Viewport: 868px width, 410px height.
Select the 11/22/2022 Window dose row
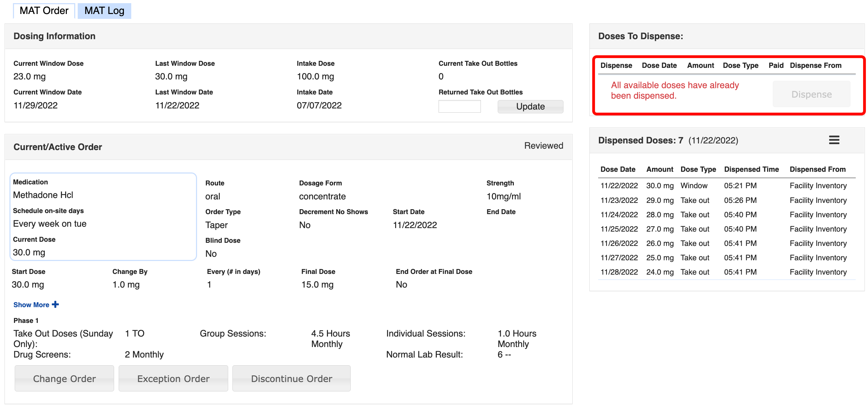[726, 186]
